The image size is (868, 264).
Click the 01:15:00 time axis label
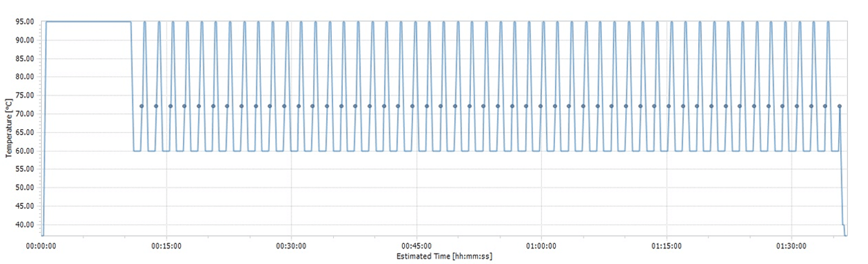pyautogui.click(x=666, y=246)
